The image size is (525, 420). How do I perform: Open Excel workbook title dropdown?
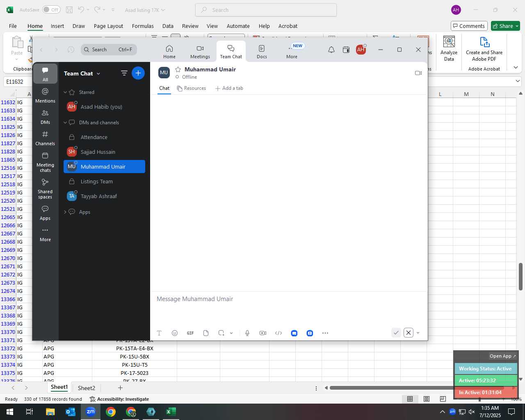[163, 10]
